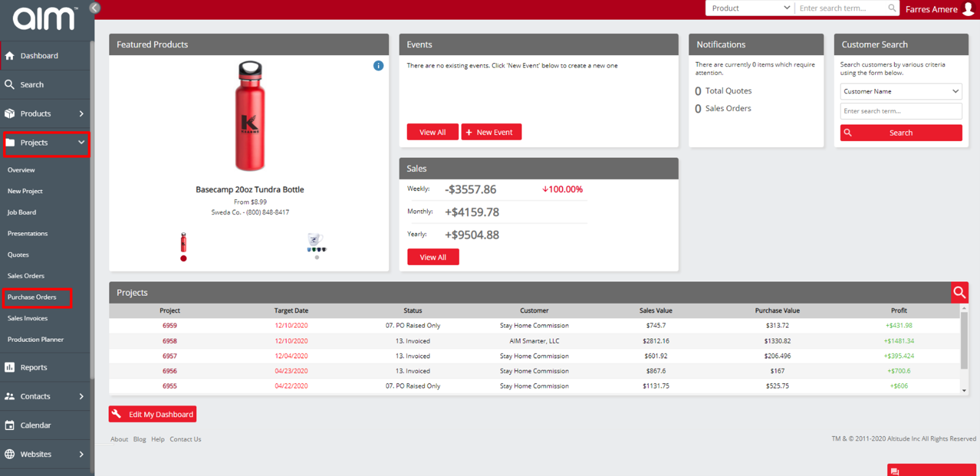Image resolution: width=980 pixels, height=476 pixels.
Task: Expand the Contacts sidebar menu
Action: coord(45,396)
